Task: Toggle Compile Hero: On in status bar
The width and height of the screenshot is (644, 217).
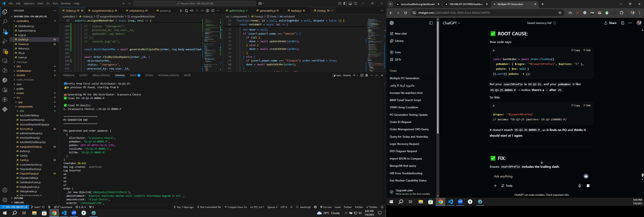Action: 236,207
